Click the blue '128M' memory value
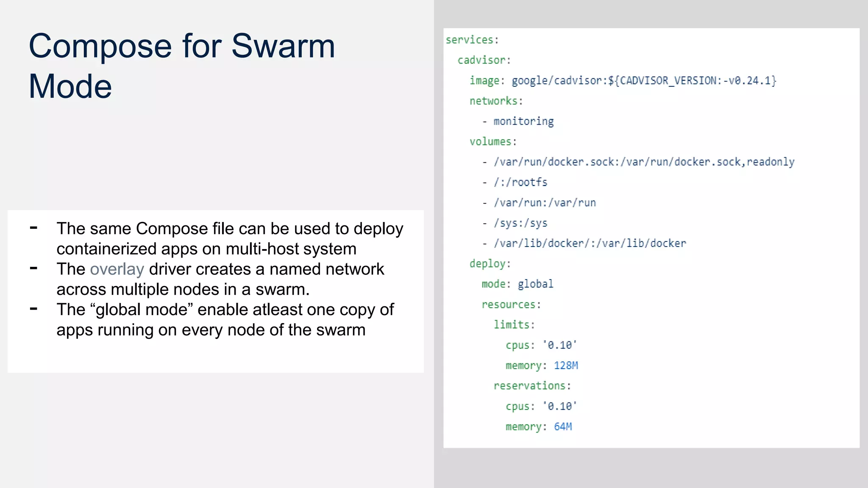The image size is (868, 488). pos(566,366)
